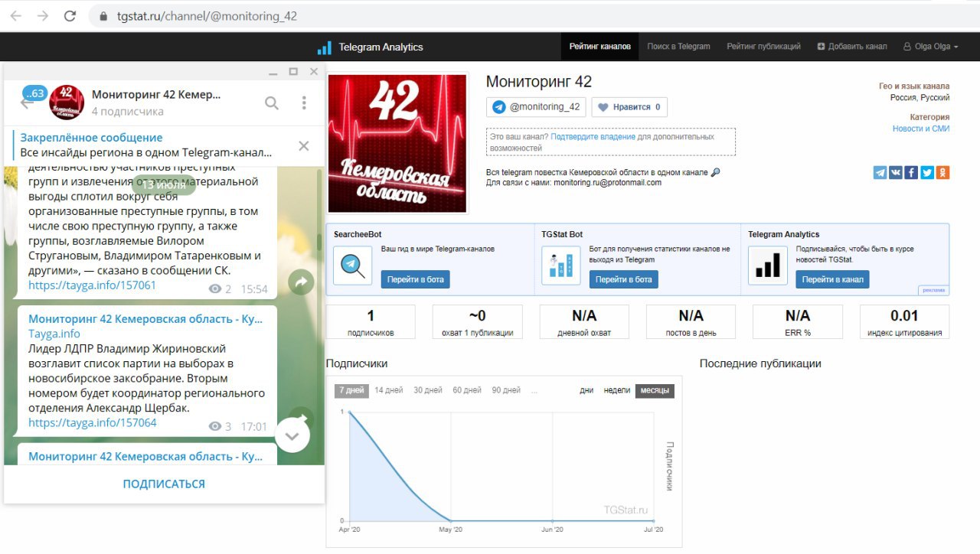Click the April '20 data point on chart
980x554 pixels.
(x=350, y=412)
